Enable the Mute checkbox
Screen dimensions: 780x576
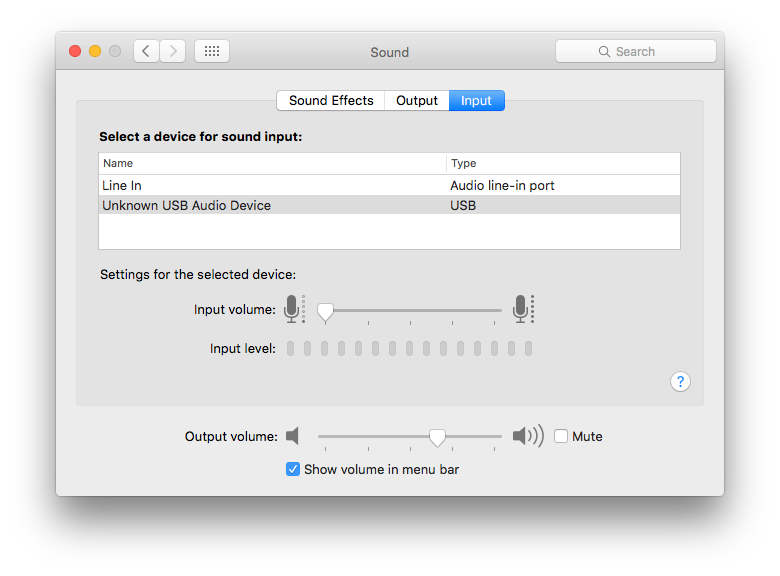561,436
